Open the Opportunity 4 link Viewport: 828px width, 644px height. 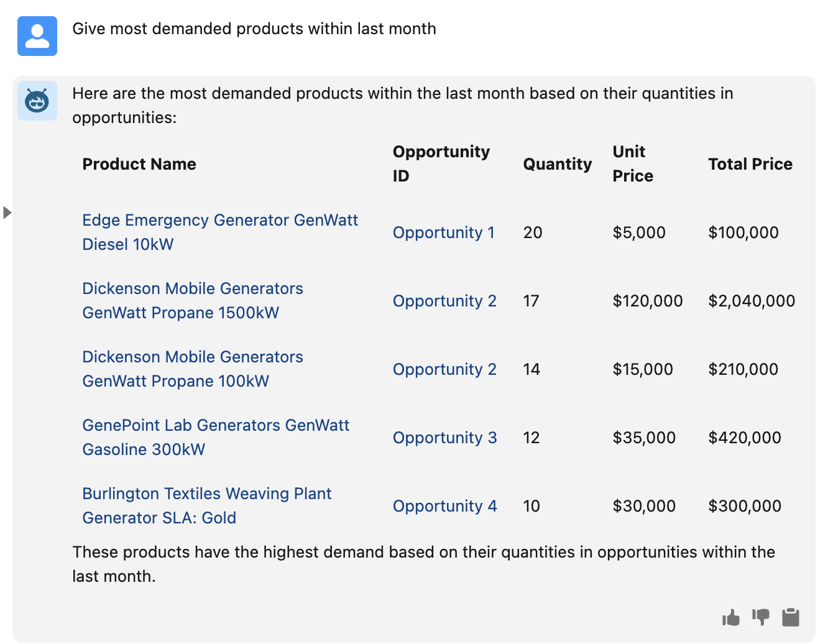coord(444,506)
